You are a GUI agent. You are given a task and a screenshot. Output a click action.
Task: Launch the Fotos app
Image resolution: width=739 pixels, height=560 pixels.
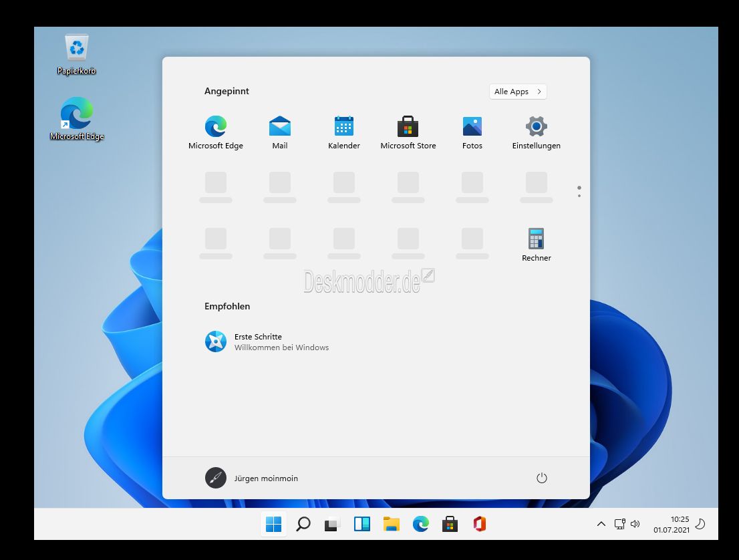[472, 132]
